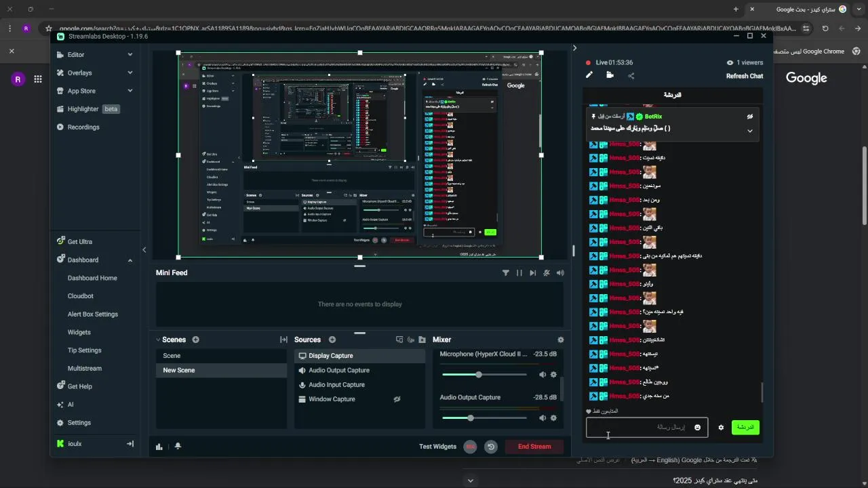Open Alert Box Settings
The height and width of the screenshot is (488, 868).
pyautogui.click(x=93, y=314)
